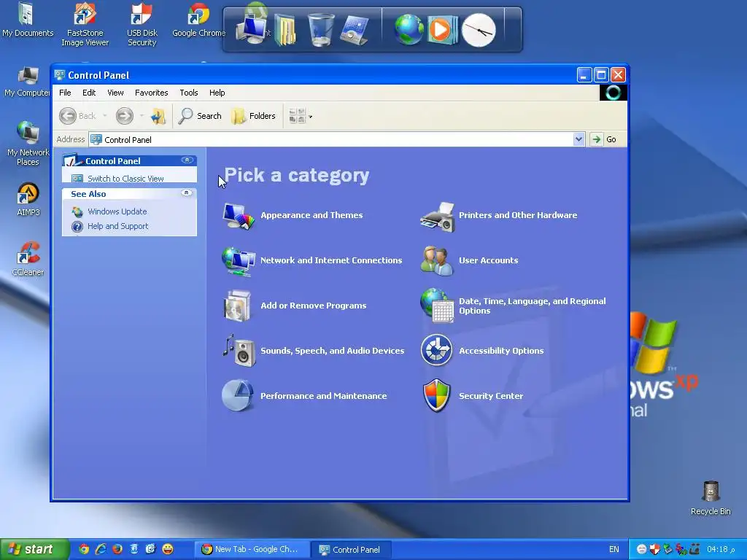Click the Up folder toolbar icon
Viewport: 747px width, 560px height.
[x=158, y=116]
